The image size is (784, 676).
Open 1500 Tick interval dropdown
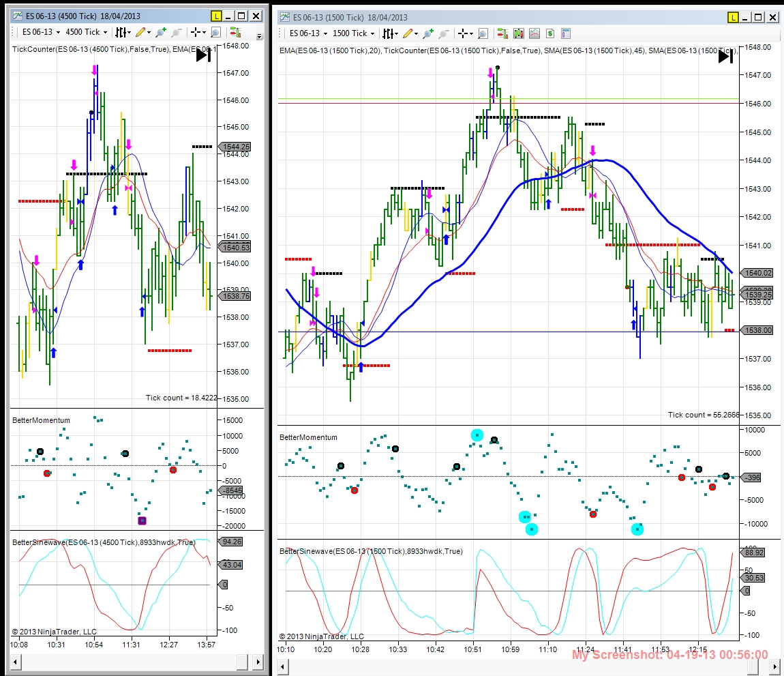click(x=354, y=33)
